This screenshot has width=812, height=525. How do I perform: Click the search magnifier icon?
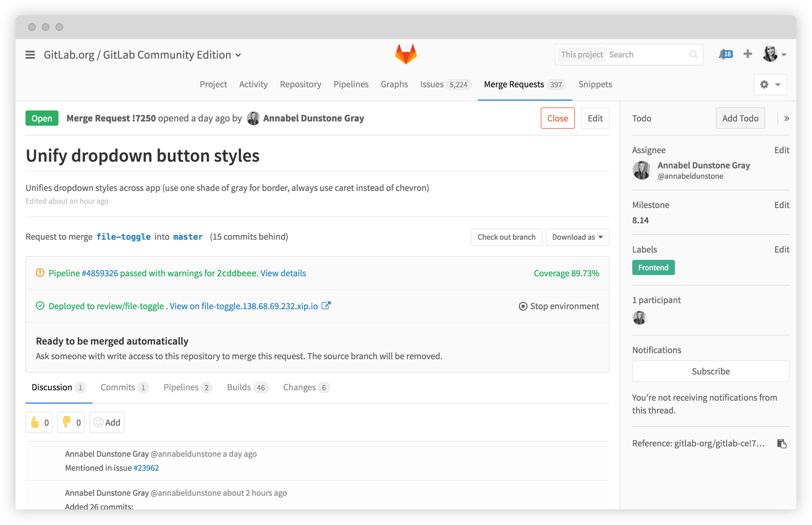pyautogui.click(x=693, y=55)
